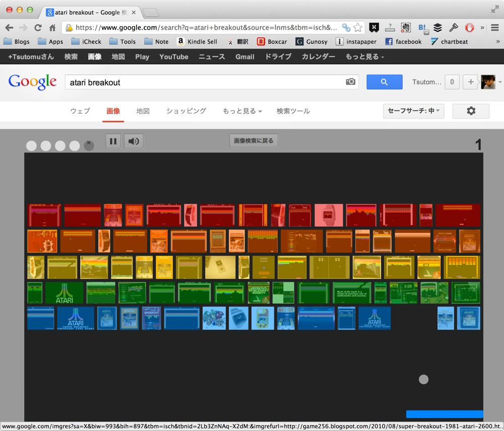Pause the Breakout game
Screen dimensions: 504x431
click(x=113, y=141)
